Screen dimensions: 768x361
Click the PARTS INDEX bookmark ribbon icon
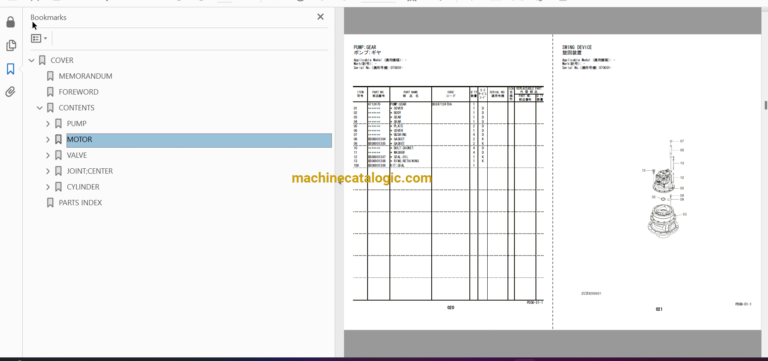[50, 202]
